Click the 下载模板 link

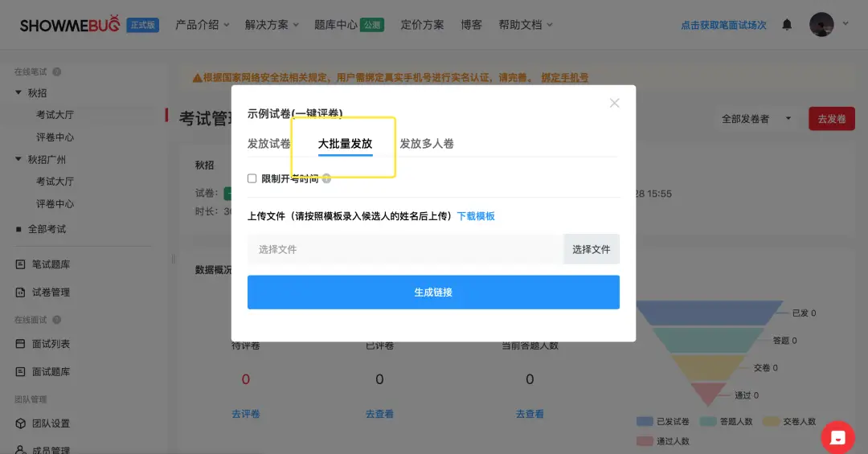coord(476,216)
